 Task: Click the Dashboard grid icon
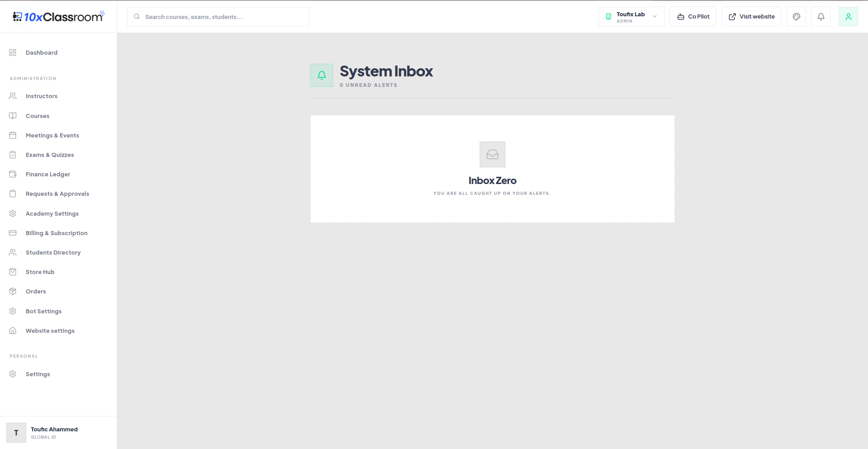pyautogui.click(x=13, y=52)
